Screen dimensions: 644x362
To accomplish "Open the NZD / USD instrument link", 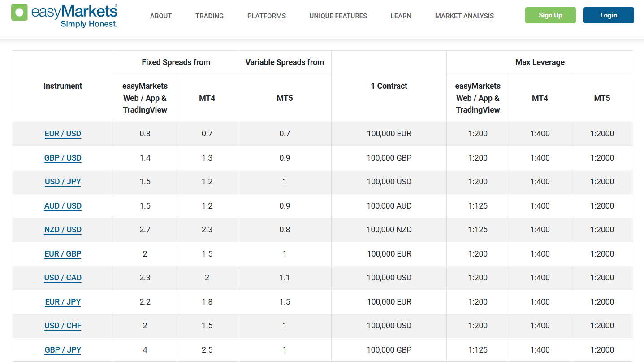I will pos(63,230).
